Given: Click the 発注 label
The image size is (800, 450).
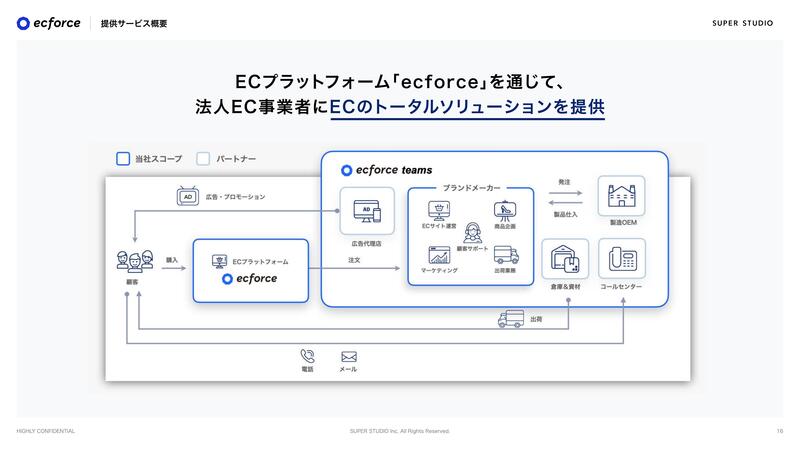Looking at the screenshot, I should click(x=564, y=182).
